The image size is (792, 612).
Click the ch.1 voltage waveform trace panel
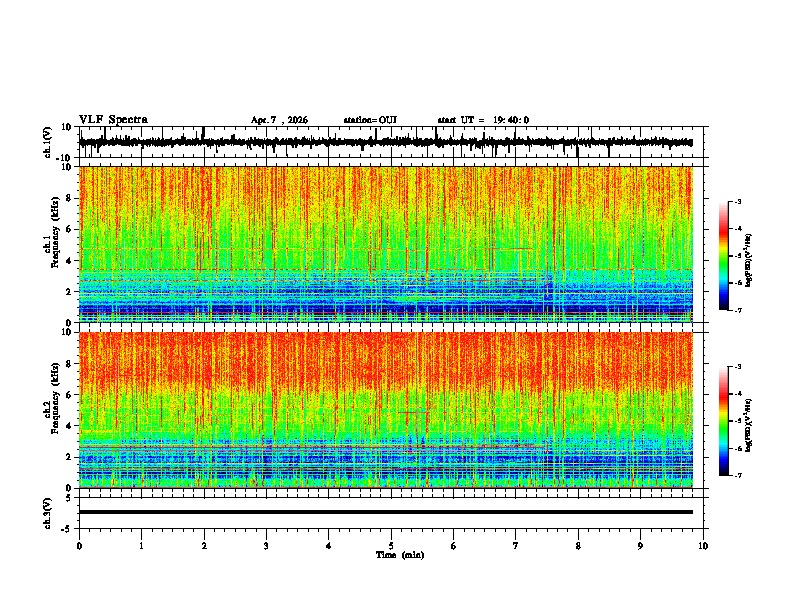pos(393,142)
